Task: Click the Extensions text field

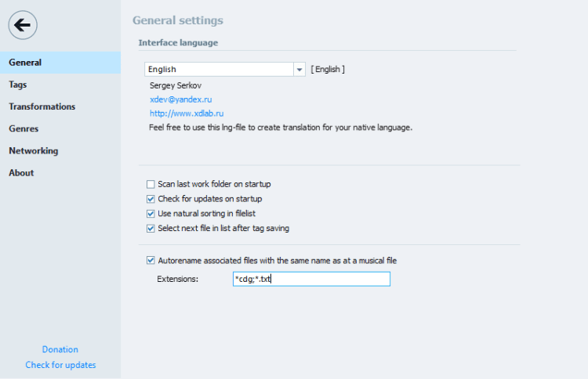Action: (x=310, y=279)
